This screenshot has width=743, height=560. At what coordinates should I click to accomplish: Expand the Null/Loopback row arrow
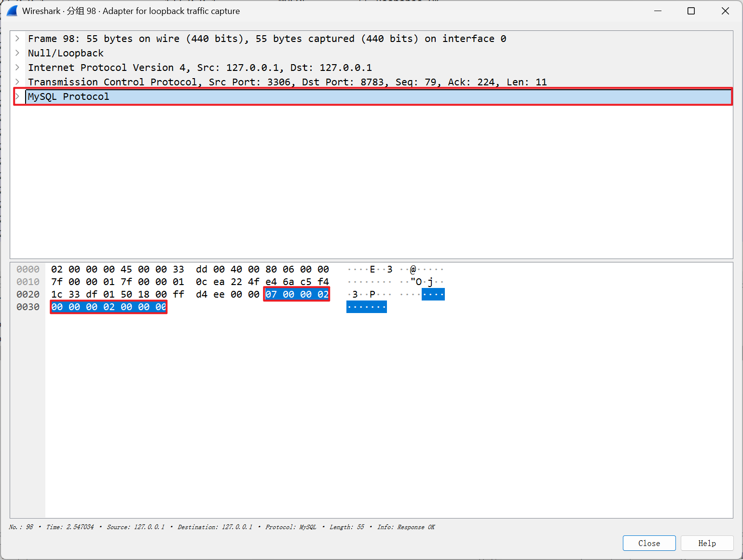click(x=17, y=53)
